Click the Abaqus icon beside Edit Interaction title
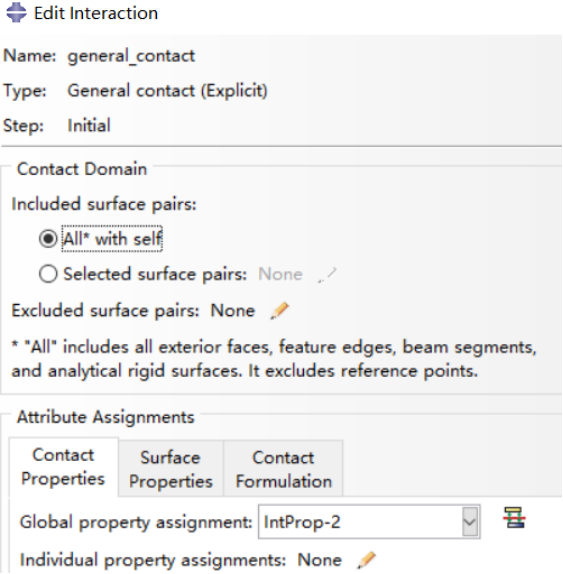Viewport: 563px width, 574px height. pos(16,13)
